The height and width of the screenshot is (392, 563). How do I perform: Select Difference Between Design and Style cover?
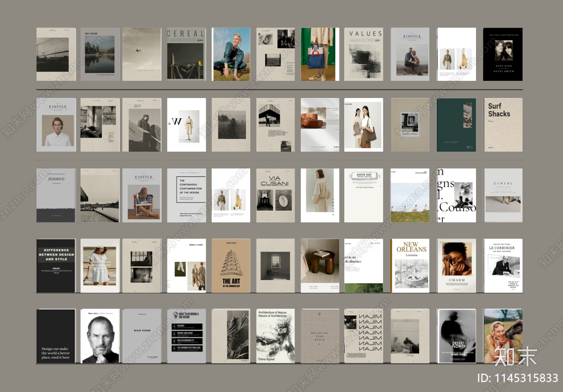tap(56, 266)
